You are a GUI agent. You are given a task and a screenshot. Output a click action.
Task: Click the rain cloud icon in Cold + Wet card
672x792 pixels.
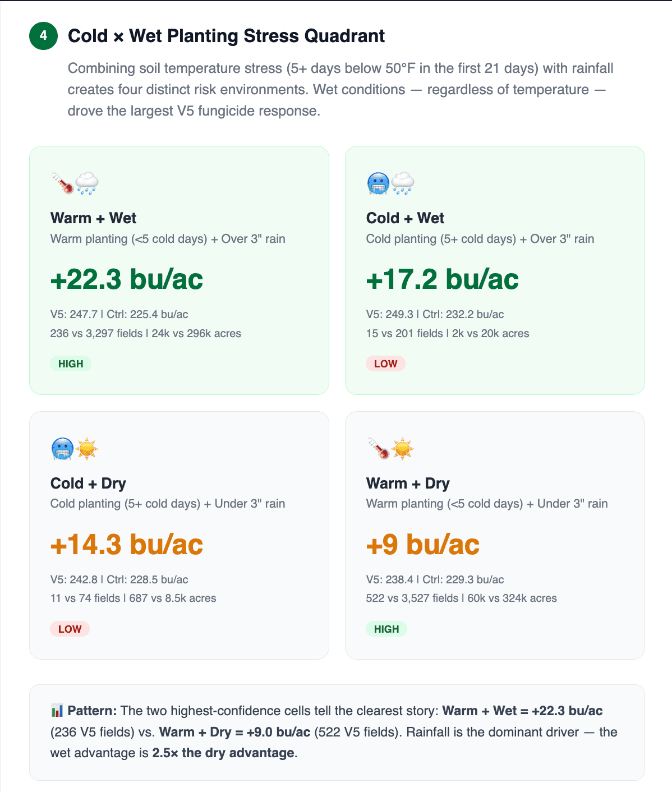(402, 183)
